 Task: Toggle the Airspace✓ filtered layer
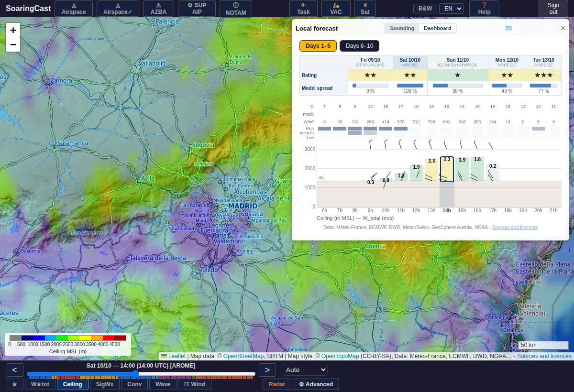118,9
